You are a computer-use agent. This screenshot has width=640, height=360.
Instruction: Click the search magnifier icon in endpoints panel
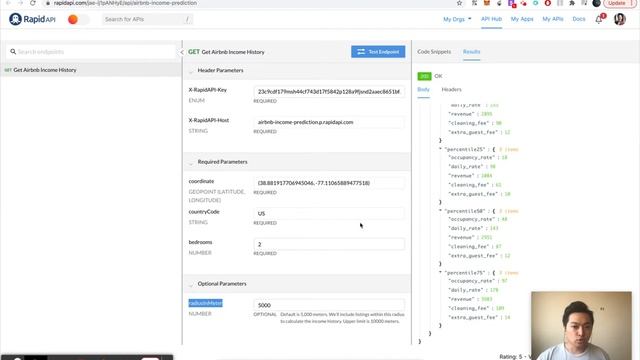tap(13, 52)
